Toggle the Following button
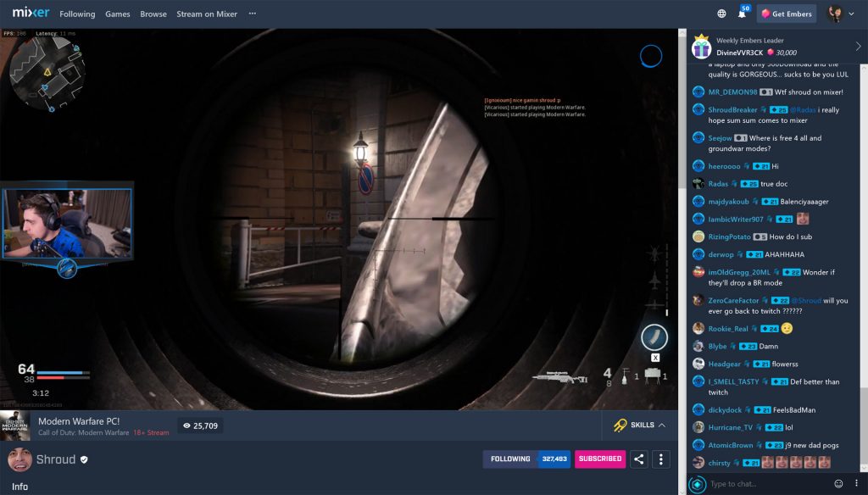868x495 pixels. point(510,459)
